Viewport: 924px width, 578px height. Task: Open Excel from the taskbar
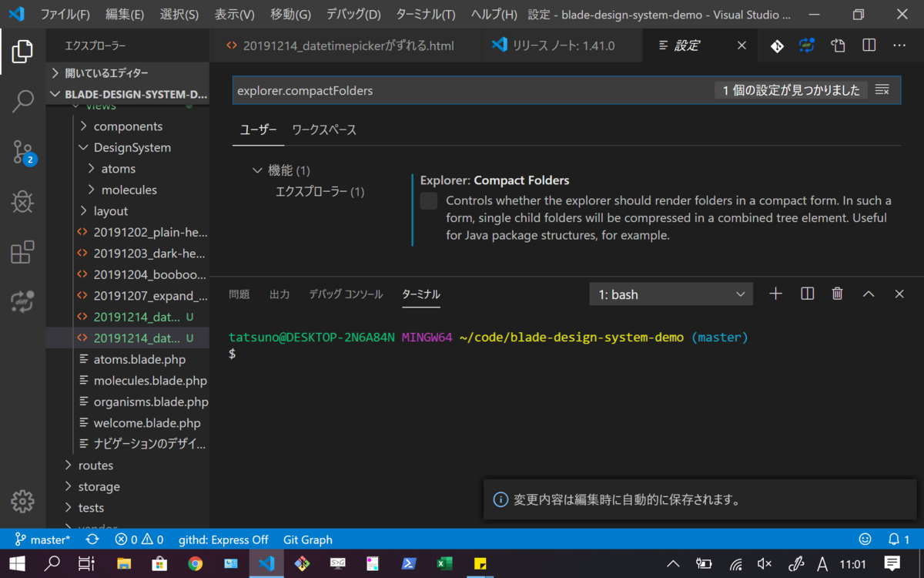coord(444,563)
